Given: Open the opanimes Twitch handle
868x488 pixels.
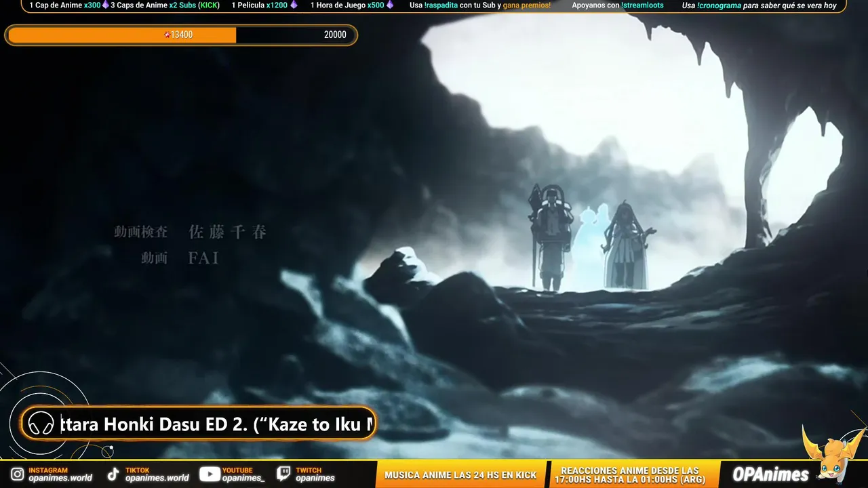Looking at the screenshot, I should point(315,478).
